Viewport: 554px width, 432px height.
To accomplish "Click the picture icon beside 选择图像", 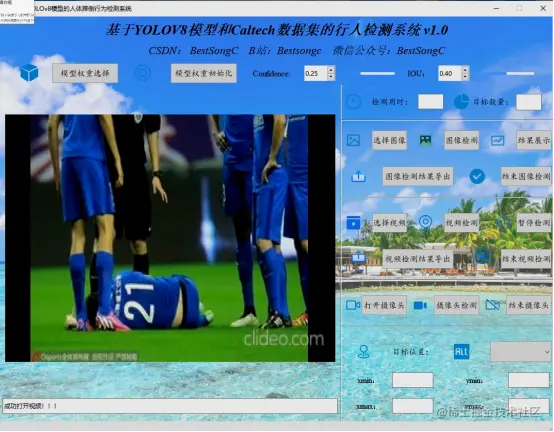I will pos(353,140).
